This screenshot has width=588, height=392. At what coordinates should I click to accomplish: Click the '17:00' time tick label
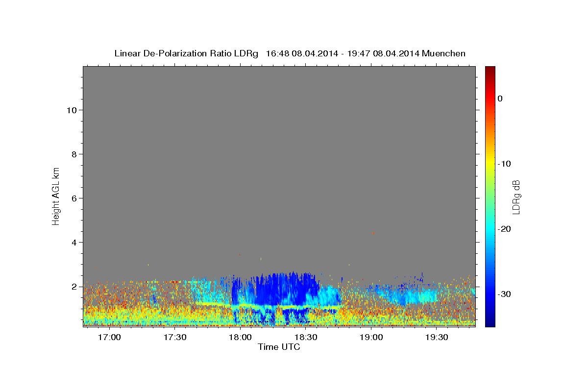(x=109, y=337)
